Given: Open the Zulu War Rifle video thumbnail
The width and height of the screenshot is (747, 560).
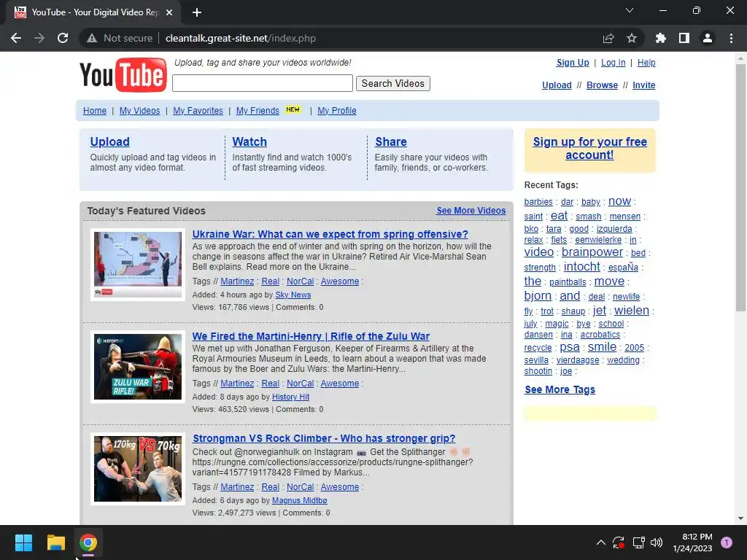Looking at the screenshot, I should tap(138, 367).
